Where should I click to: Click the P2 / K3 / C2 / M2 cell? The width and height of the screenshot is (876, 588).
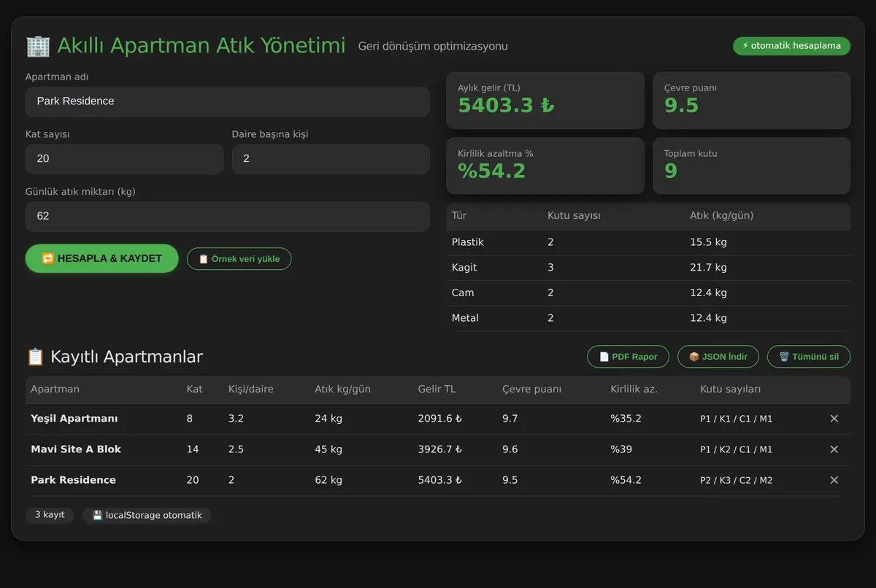click(x=736, y=480)
